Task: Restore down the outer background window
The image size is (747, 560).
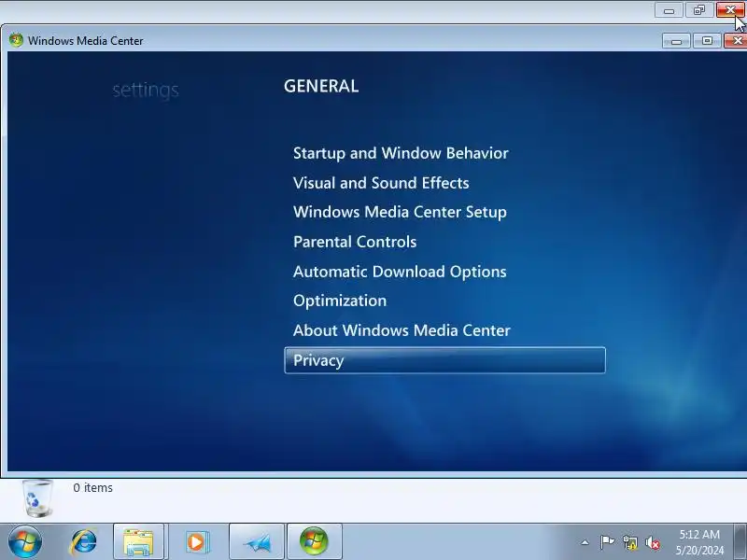Action: [x=698, y=10]
